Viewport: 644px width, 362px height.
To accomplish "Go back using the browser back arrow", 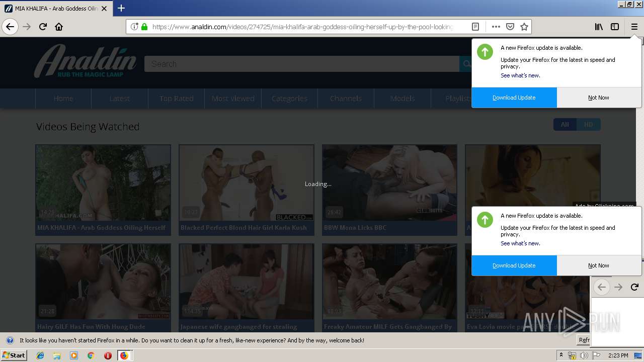I will pos(10,27).
